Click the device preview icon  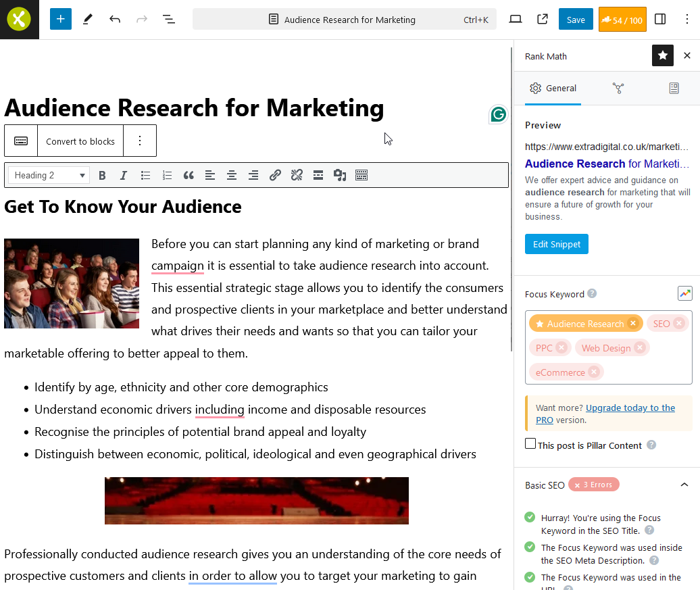pos(516,19)
